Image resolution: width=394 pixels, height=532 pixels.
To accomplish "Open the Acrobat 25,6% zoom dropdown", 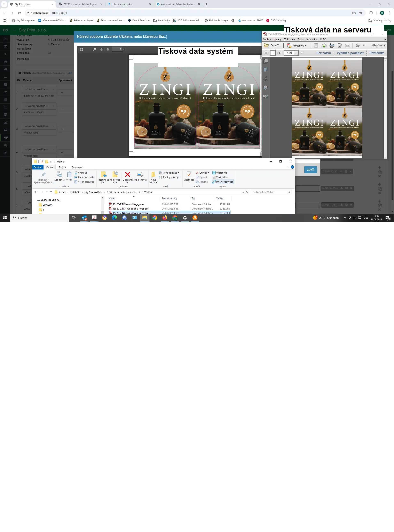I will tap(296, 53).
